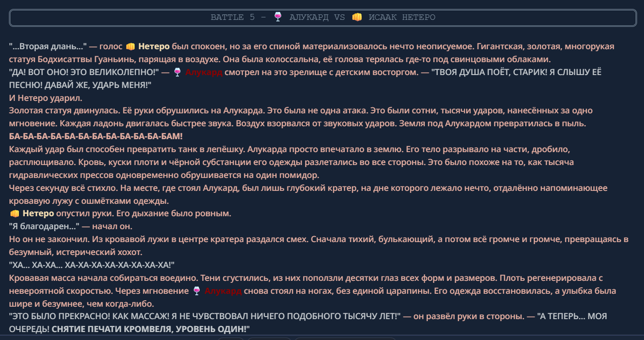The image size is (644, 340).
Task: Click the name 'Нетеро' before 'опустил руки'
Action: click(x=38, y=214)
